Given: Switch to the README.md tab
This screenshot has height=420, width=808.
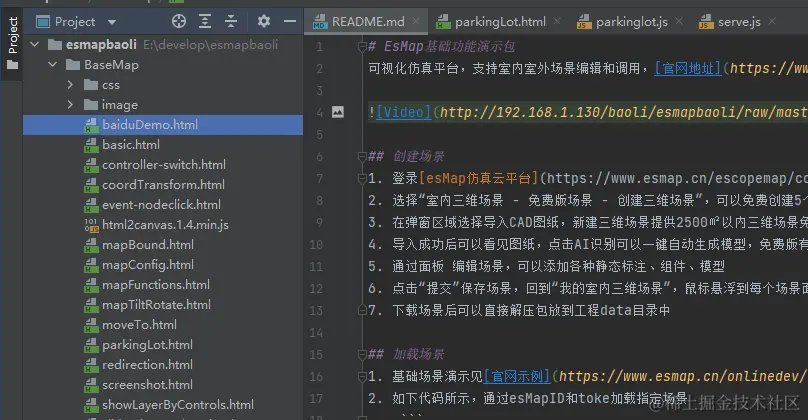Looking at the screenshot, I should [x=368, y=22].
